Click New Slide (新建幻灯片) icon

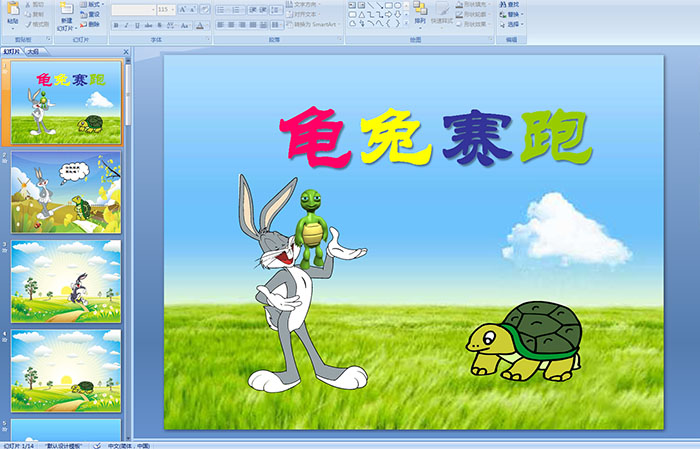pyautogui.click(x=67, y=8)
